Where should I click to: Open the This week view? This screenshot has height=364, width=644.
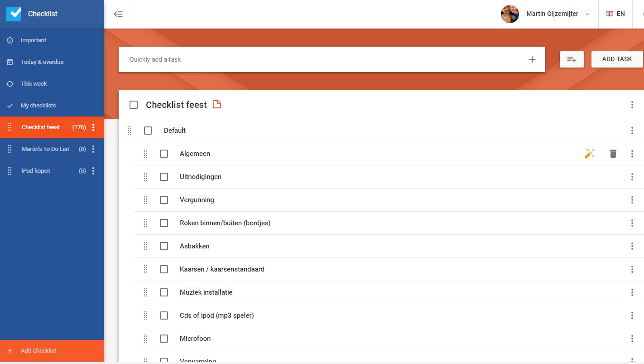coord(52,84)
